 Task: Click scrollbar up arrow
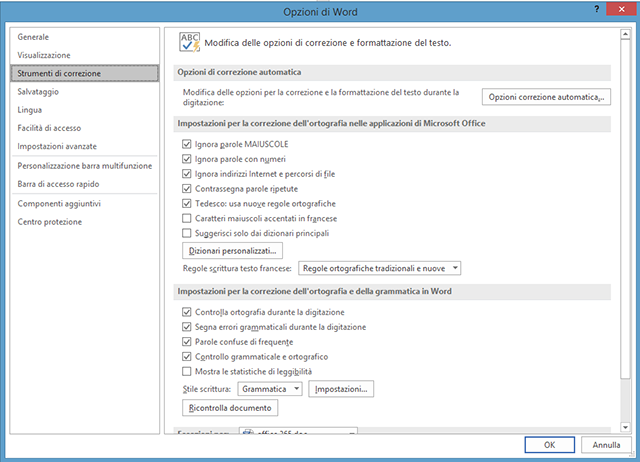[625, 34]
